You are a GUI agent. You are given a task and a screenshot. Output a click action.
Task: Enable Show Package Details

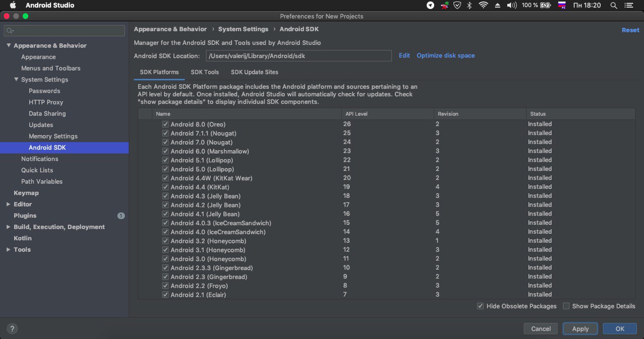pyautogui.click(x=567, y=306)
